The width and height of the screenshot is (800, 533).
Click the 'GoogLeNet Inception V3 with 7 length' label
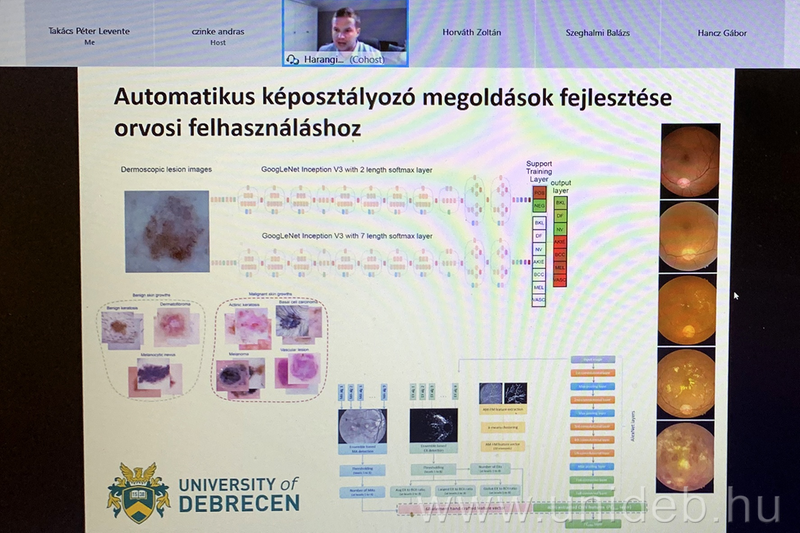click(360, 236)
